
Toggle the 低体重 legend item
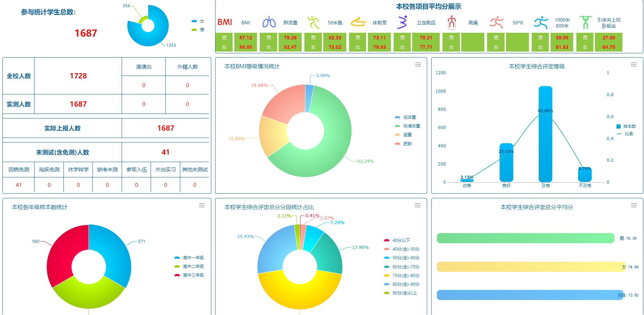[406, 117]
